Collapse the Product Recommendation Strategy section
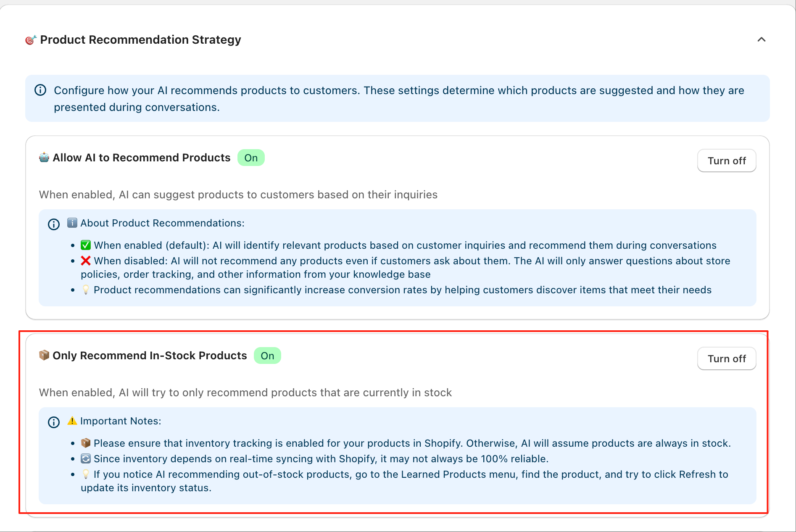 [x=761, y=40]
